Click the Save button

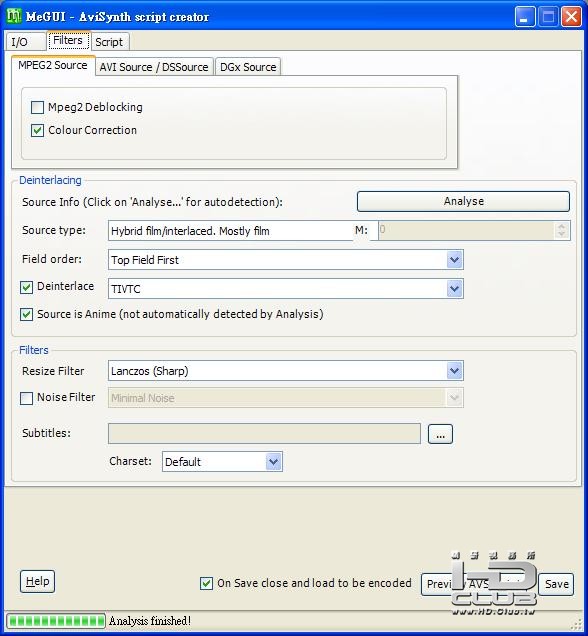click(x=556, y=584)
